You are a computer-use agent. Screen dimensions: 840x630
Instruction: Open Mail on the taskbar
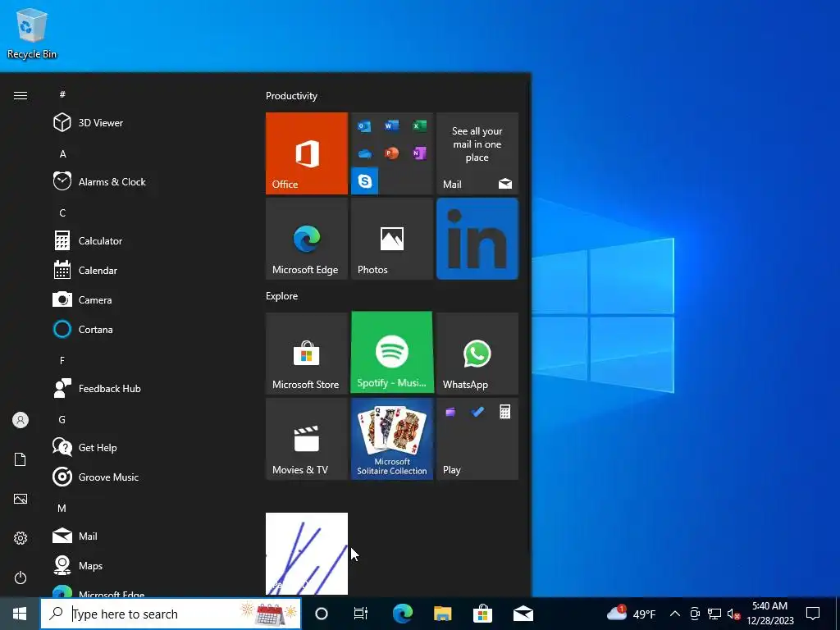click(523, 614)
